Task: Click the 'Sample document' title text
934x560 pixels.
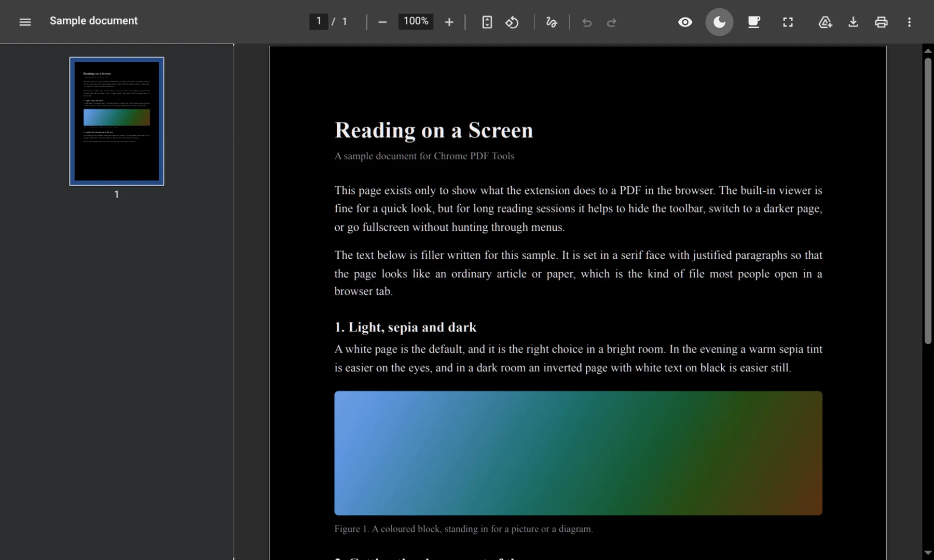Action: pos(93,21)
